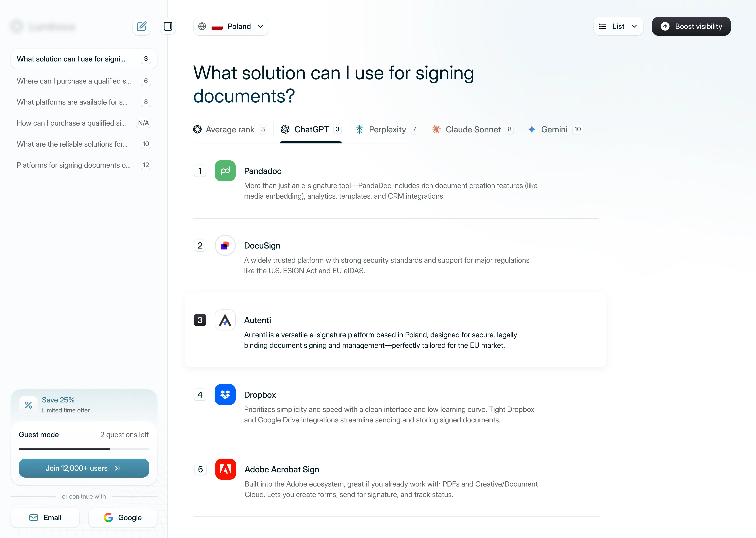Click the DocuSign logo icon
The image size is (756, 538).
(225, 246)
